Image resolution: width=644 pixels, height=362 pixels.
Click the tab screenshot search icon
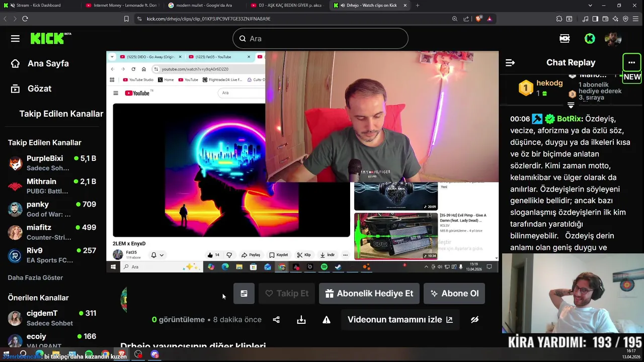click(569, 19)
